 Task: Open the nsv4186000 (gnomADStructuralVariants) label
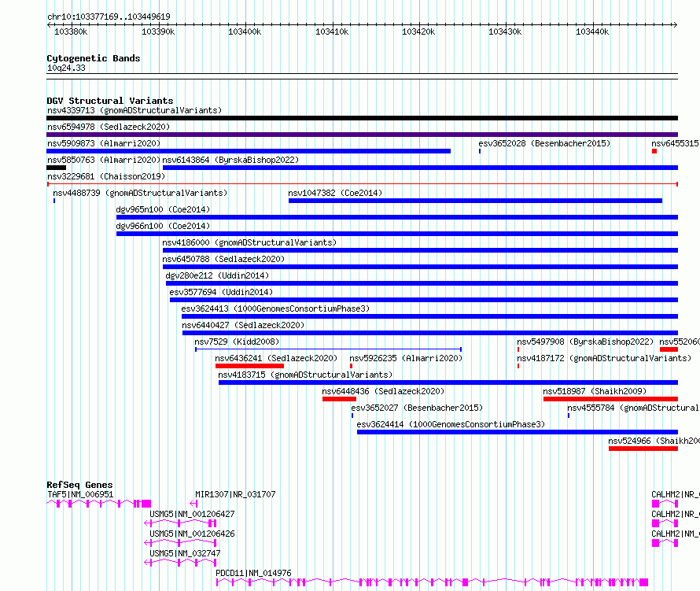pyautogui.click(x=249, y=242)
